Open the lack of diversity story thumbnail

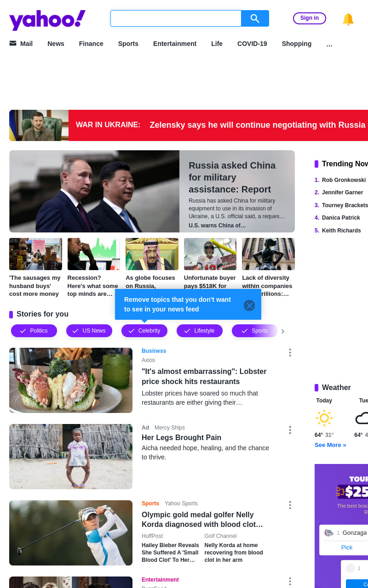268,254
